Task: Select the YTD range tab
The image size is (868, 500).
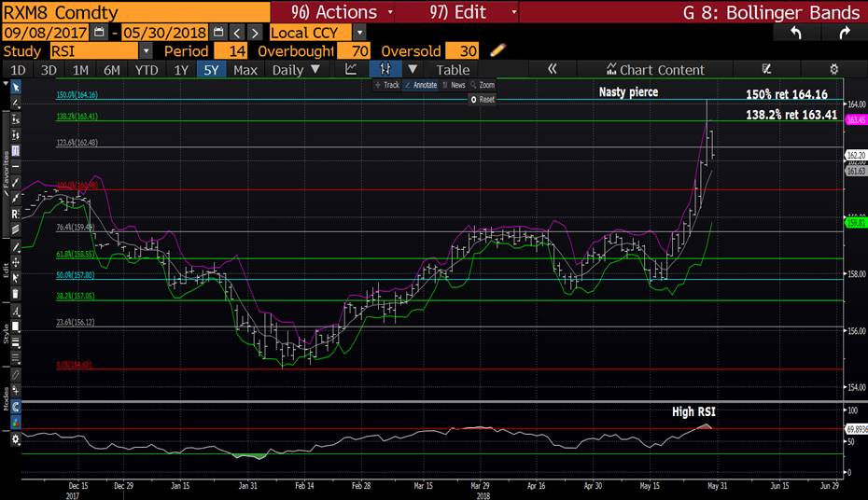Action: [147, 70]
